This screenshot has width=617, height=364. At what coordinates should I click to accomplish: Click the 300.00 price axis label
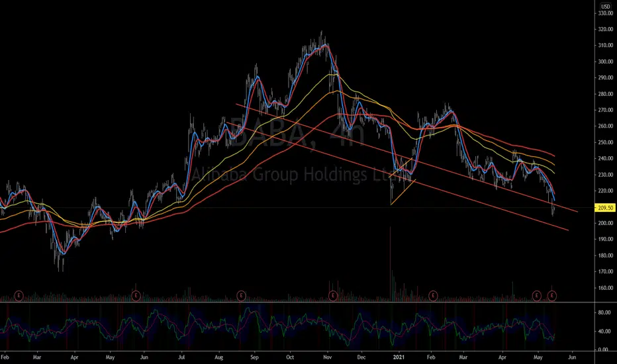click(x=606, y=62)
